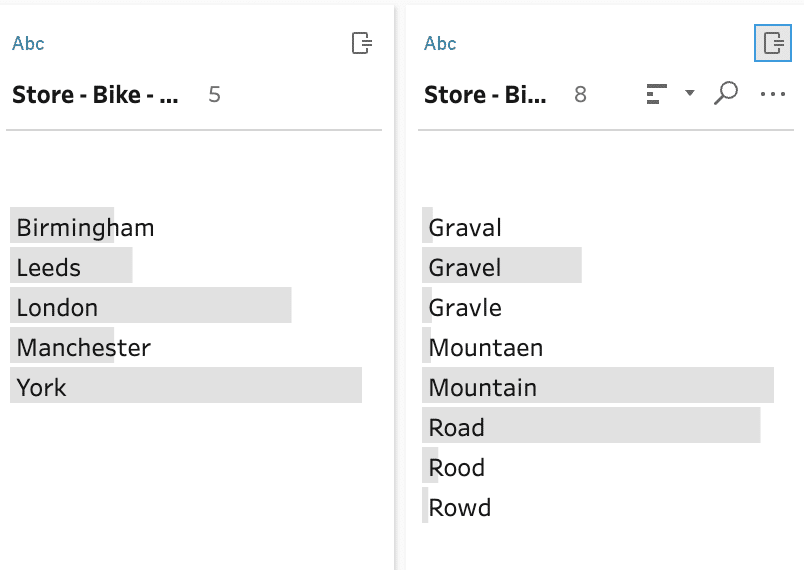Select the Rowd value row
Screen dimensions: 804x570
pos(598,505)
